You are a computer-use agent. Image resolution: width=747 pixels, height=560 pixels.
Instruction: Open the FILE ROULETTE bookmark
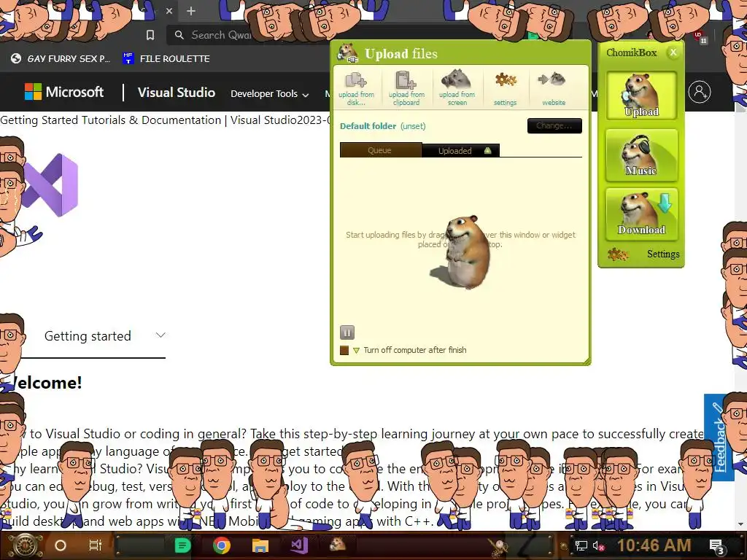tap(166, 58)
